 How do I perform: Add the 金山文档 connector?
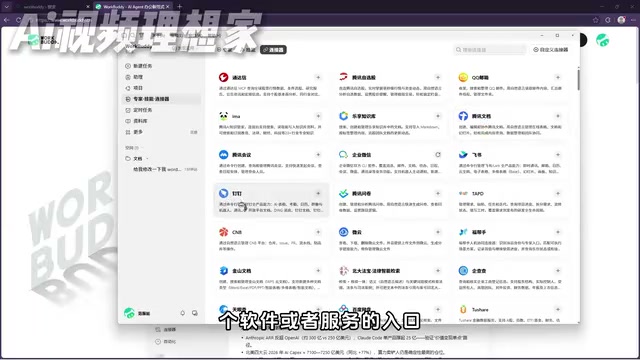tap(318, 271)
